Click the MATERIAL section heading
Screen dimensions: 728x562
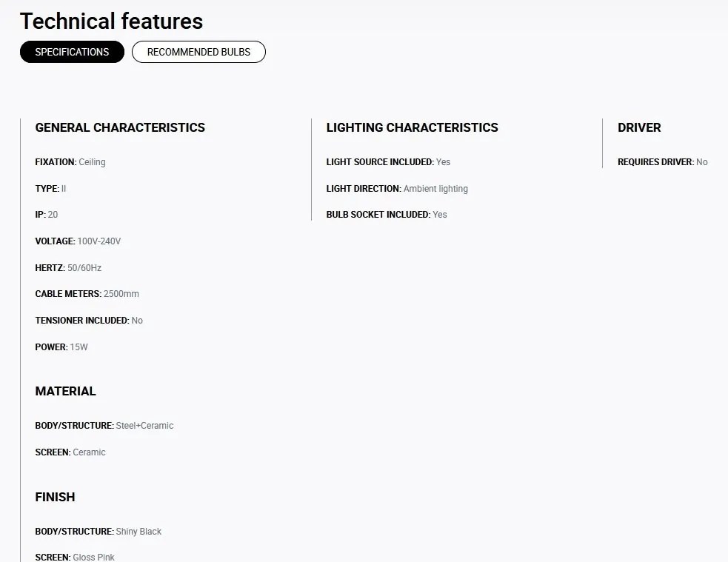point(65,391)
